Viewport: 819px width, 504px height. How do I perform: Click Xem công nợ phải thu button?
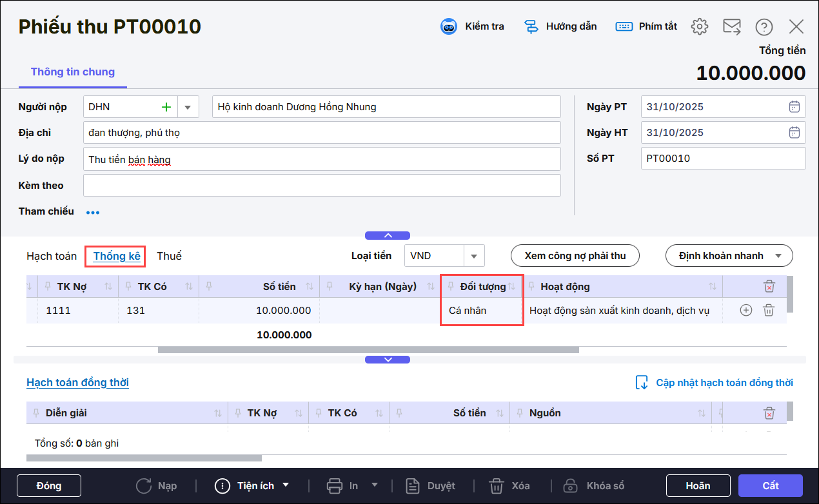[x=575, y=256]
